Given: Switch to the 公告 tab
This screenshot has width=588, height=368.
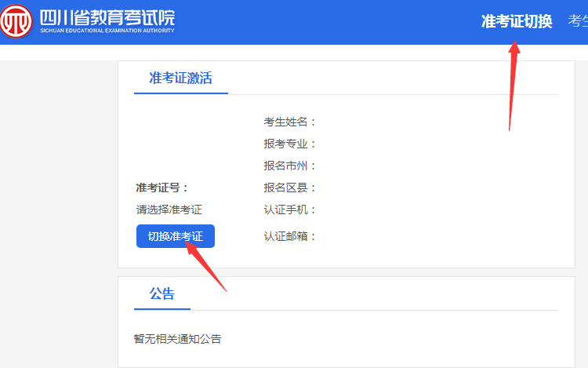Looking at the screenshot, I should pos(162,294).
